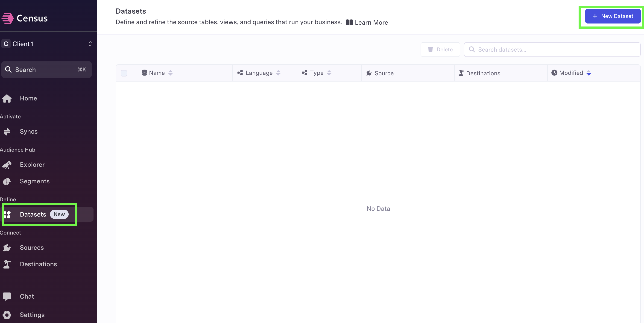
Task: Click the Sources puzzle piece icon
Action: click(x=7, y=248)
